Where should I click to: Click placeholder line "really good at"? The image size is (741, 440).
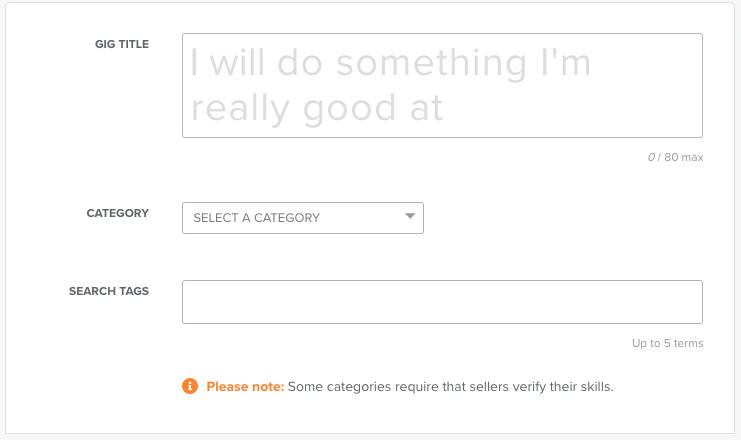317,108
